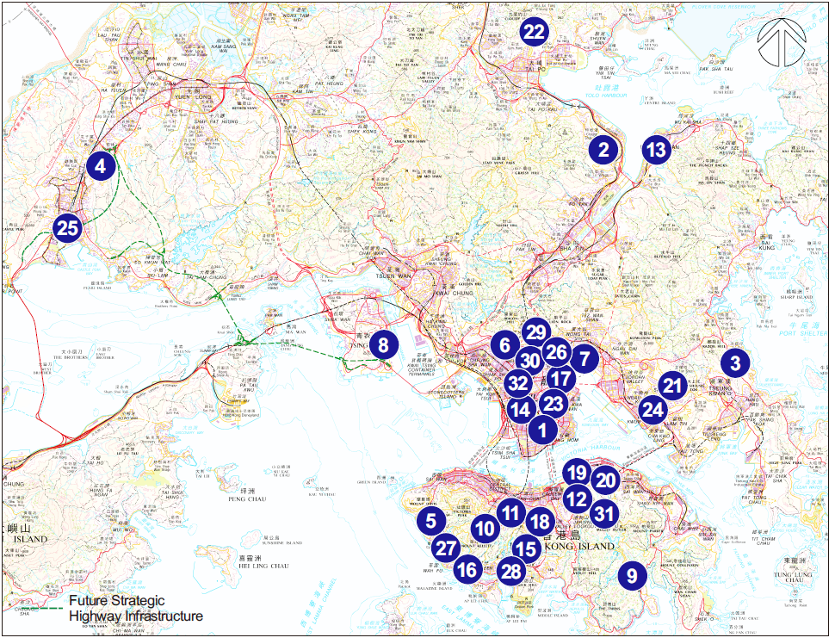Click the marker labeled 17

point(560,379)
